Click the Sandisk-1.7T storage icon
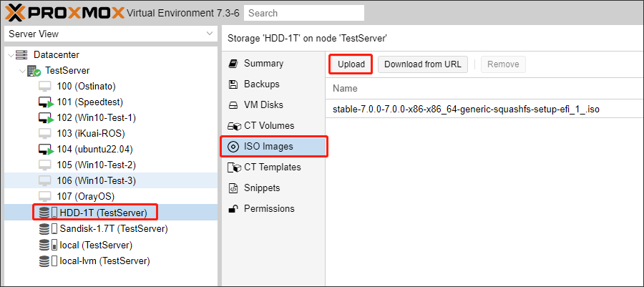644x287 pixels. pos(49,229)
